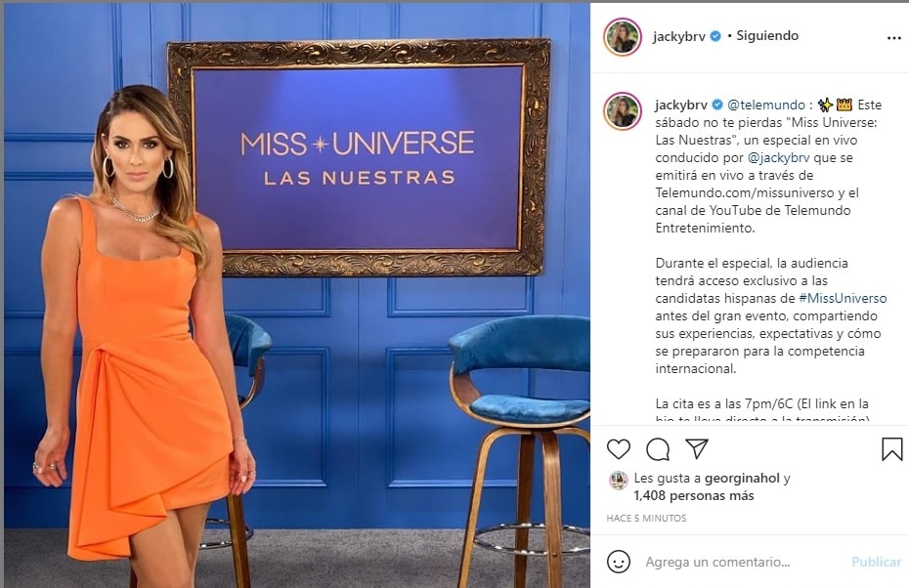Open the @jackybrv mention in caption
The height and width of the screenshot is (588, 909).
(779, 157)
